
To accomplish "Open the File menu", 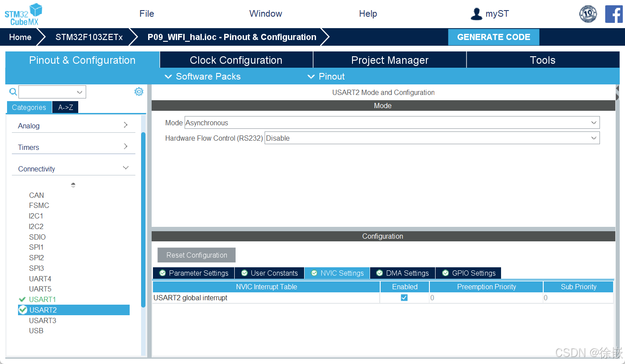I will point(147,14).
